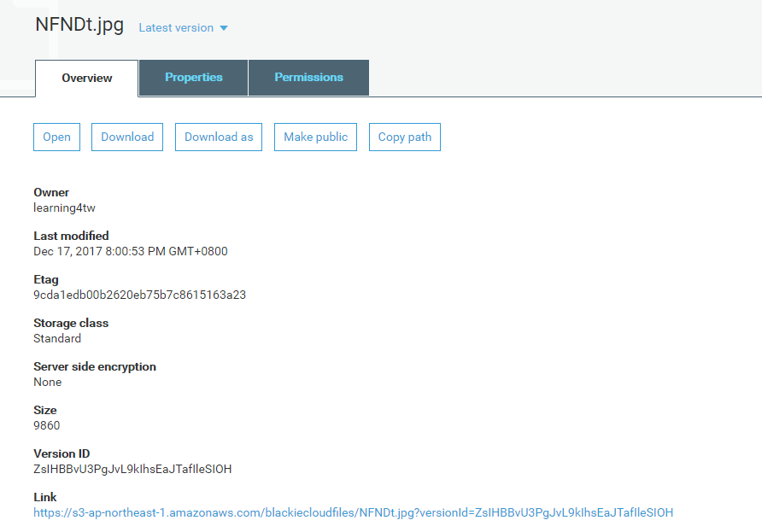Expand the Latest version dropdown
Screen dimensions: 762x532
coord(177,28)
